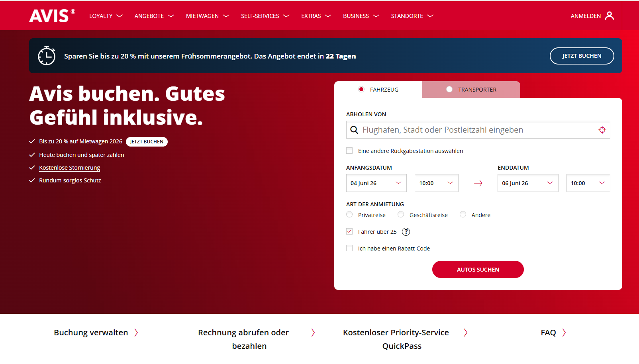The image size is (639, 364).
Task: Click the Flughafen, Stadt oder Postleitzahl input field
Action: coord(478,130)
